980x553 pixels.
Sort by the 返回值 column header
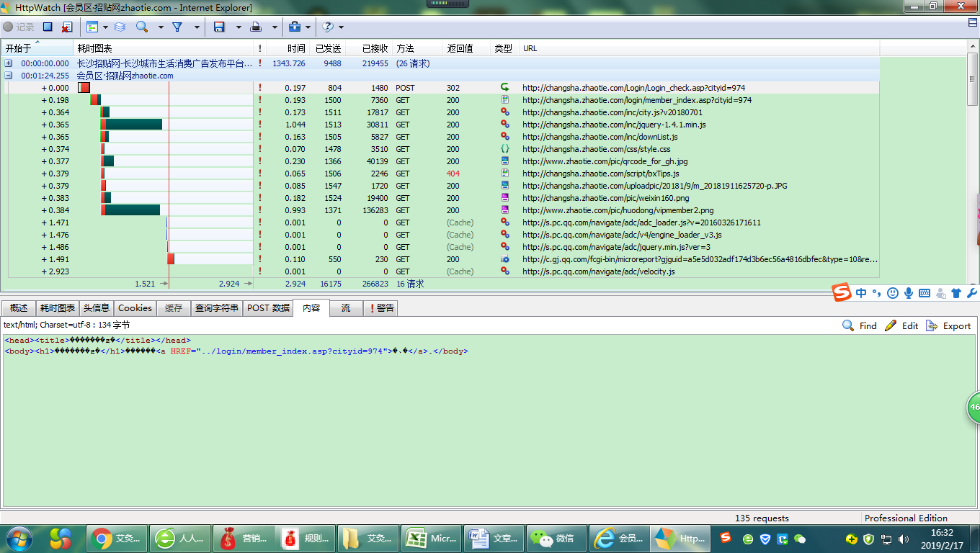(460, 48)
